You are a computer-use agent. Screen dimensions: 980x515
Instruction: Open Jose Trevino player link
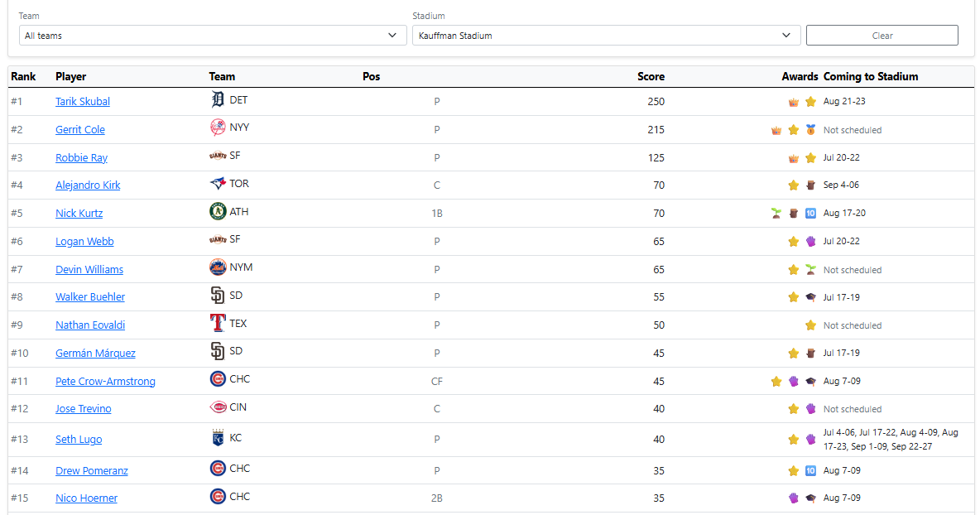pos(83,409)
